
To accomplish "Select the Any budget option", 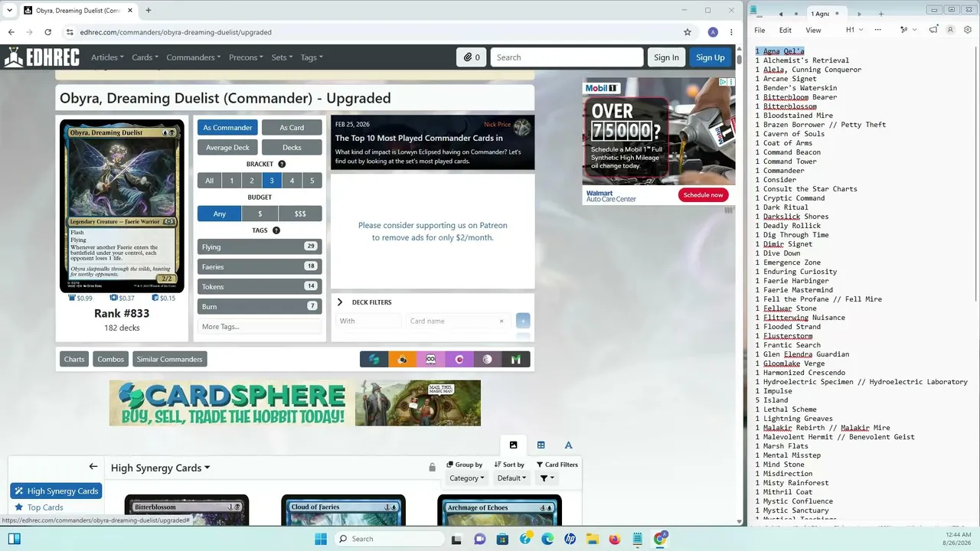I will pos(220,214).
